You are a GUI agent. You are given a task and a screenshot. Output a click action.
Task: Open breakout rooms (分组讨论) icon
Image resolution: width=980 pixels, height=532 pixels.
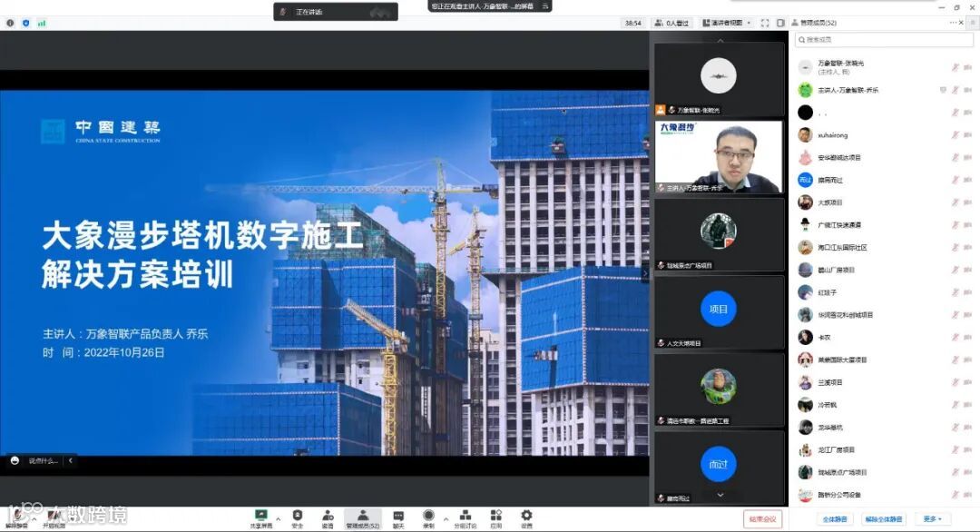click(x=465, y=518)
